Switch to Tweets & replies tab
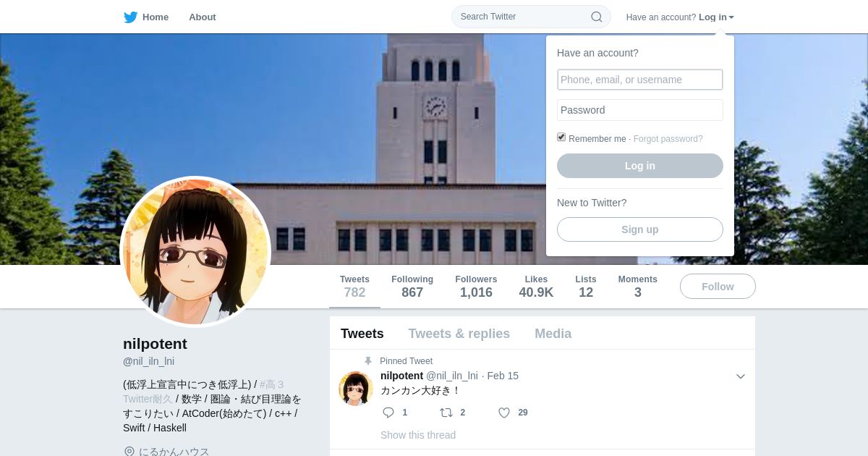The image size is (868, 456). (459, 334)
